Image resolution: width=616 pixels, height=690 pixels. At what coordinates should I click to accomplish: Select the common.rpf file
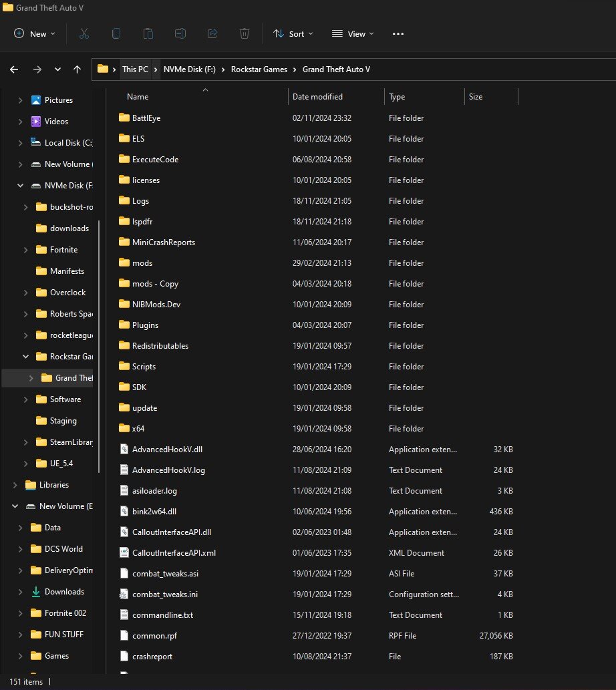[x=152, y=636]
